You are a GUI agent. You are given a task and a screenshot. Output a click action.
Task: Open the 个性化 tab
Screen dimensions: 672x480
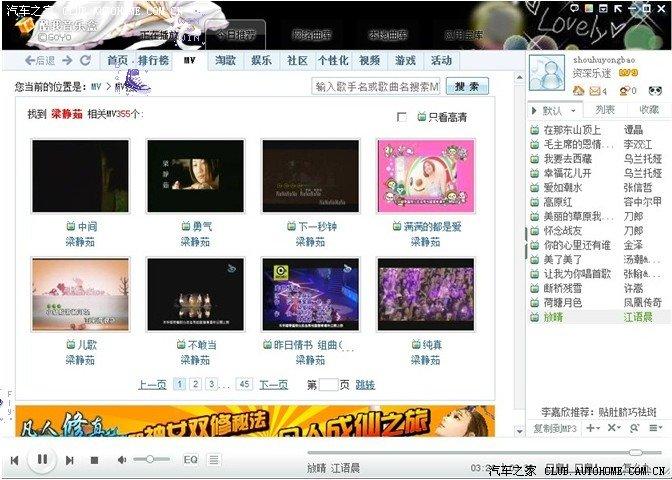click(x=333, y=61)
